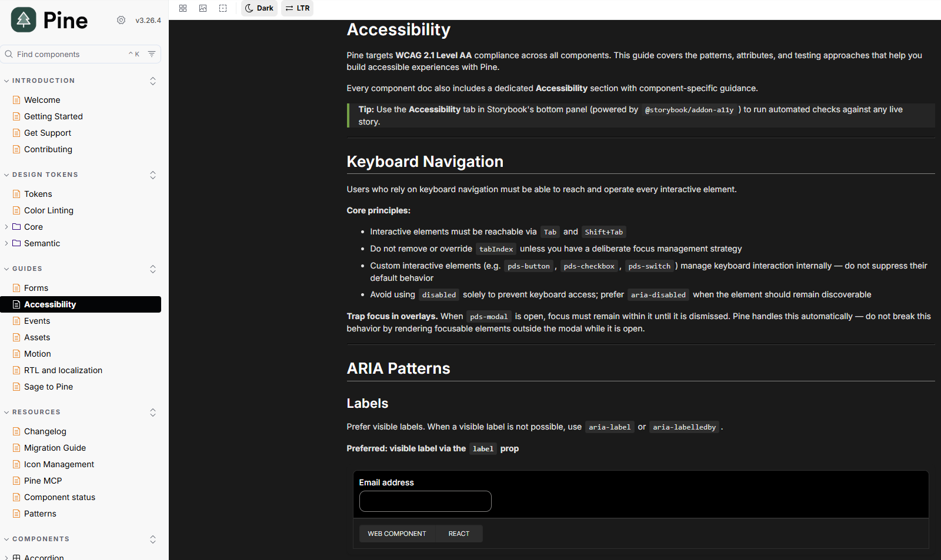Viewport: 941px width, 560px height.
Task: Expand all under Resources arrows
Action: (153, 413)
